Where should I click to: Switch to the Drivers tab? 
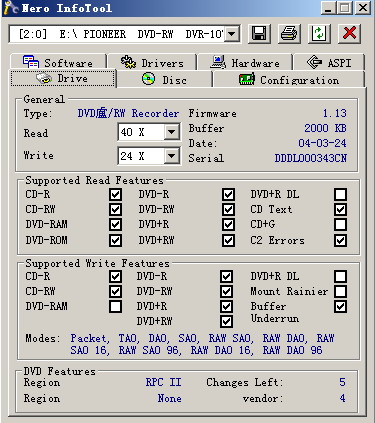[152, 62]
